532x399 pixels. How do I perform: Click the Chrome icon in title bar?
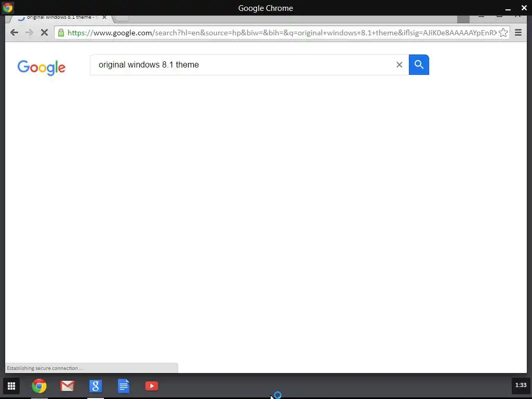pyautogui.click(x=7, y=7)
